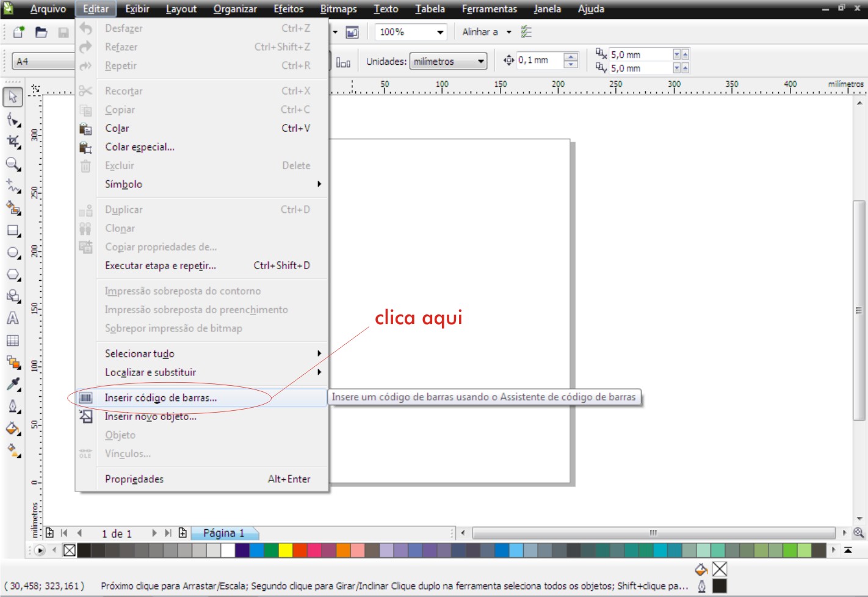Activate the Zoom tool

point(12,164)
